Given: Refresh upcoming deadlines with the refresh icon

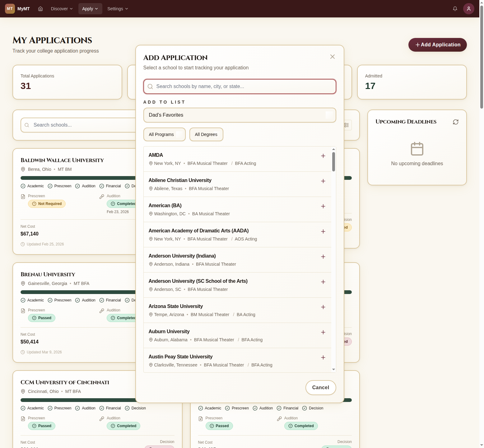Looking at the screenshot, I should [x=455, y=122].
